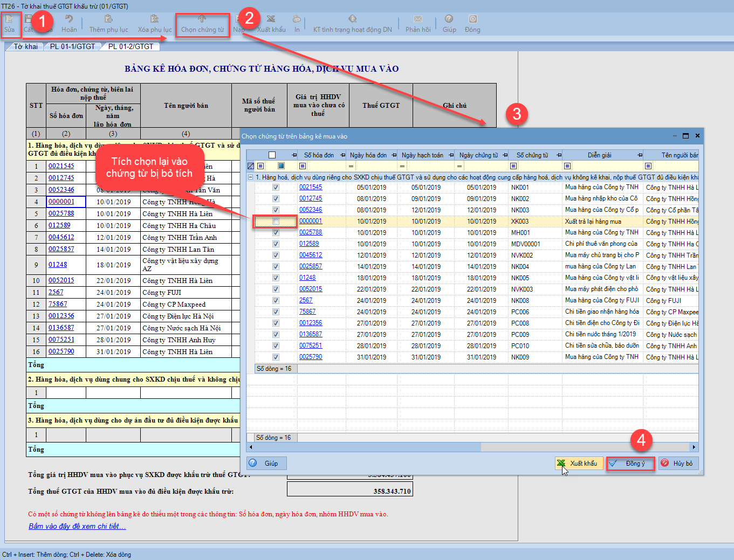This screenshot has width=734, height=560.
Task: Click total '358.343.710' value box
Action: (350, 489)
